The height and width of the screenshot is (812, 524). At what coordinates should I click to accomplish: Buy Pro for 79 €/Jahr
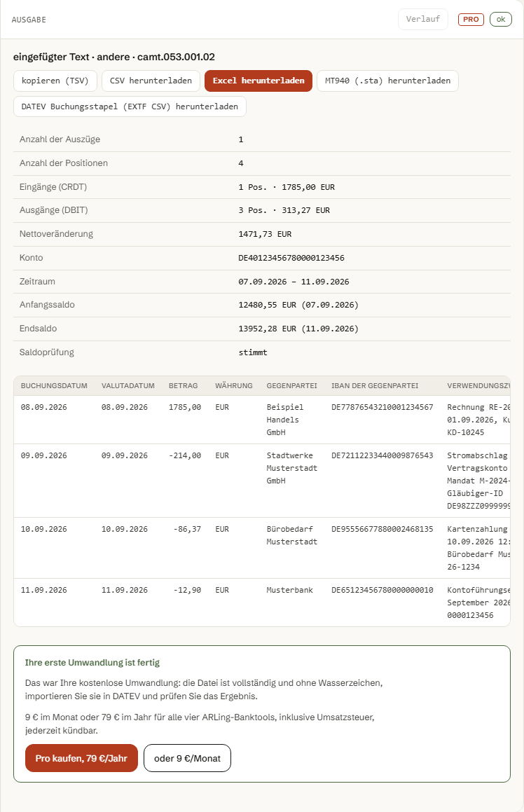[x=81, y=758]
